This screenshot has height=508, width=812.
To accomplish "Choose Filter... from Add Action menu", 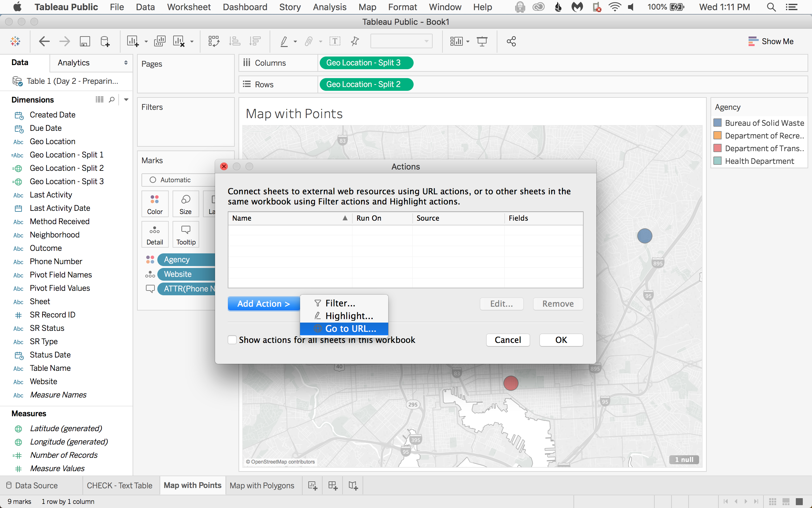I will coord(344,303).
